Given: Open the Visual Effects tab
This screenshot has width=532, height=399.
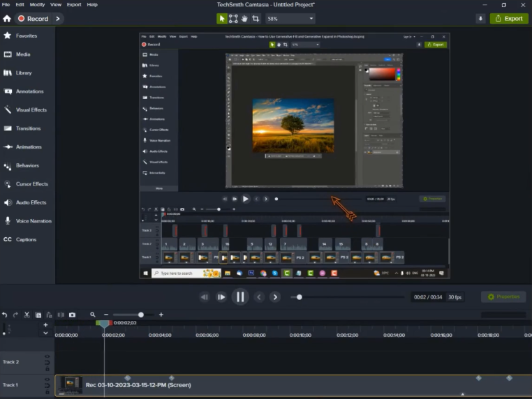Looking at the screenshot, I should pyautogui.click(x=31, y=110).
